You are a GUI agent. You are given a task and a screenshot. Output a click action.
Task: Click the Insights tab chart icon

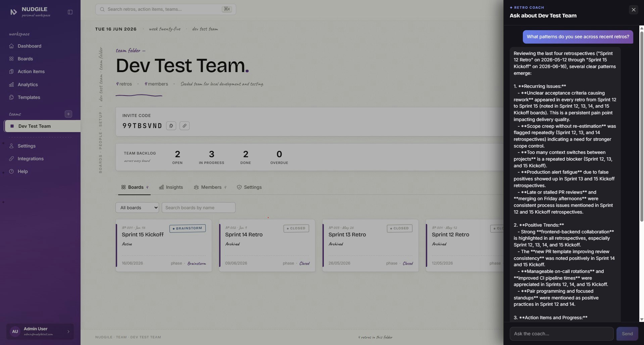(x=161, y=187)
